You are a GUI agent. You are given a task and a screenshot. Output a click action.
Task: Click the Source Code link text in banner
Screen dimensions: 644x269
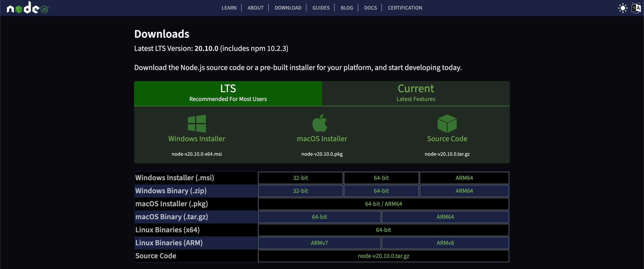[447, 139]
